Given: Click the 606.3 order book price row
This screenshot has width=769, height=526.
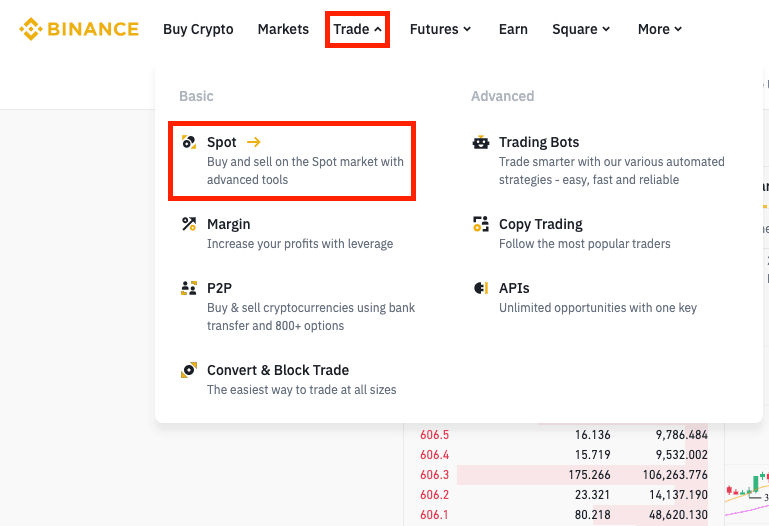Looking at the screenshot, I should (x=435, y=475).
